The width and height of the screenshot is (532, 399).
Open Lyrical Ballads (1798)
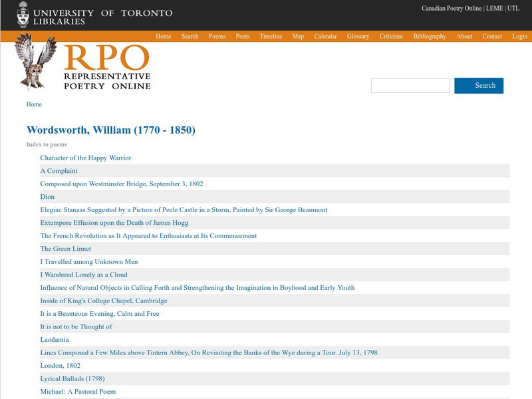[72, 378]
